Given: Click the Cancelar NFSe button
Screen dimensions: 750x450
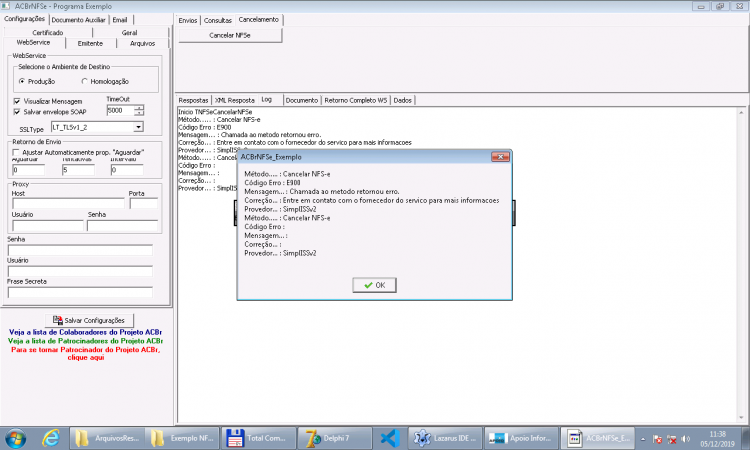Looking at the screenshot, I should (x=230, y=35).
